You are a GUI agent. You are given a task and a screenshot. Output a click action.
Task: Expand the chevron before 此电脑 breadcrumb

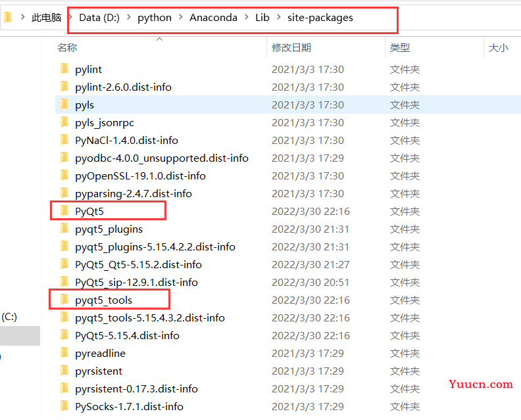point(22,17)
